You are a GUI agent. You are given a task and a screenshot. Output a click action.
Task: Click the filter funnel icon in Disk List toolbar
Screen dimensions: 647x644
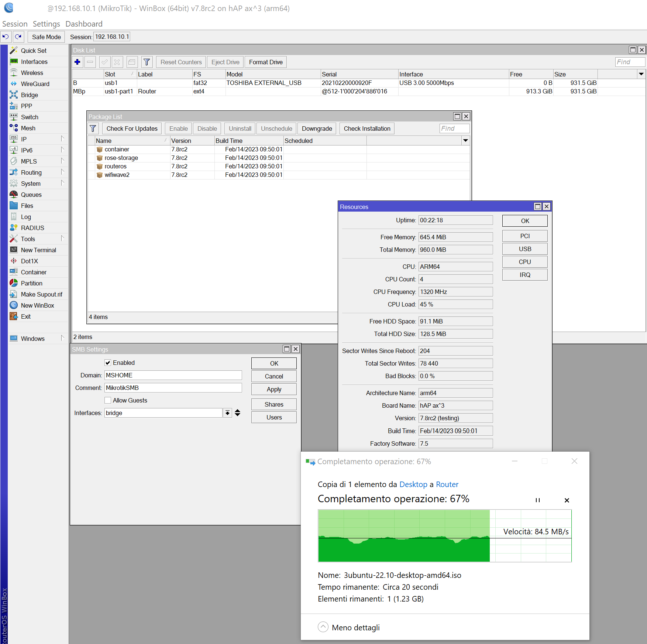click(x=147, y=62)
